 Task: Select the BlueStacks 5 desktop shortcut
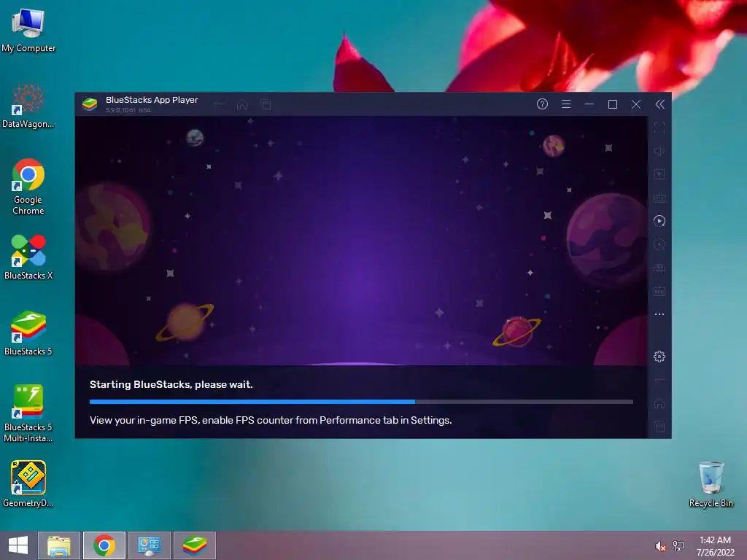pyautogui.click(x=28, y=333)
